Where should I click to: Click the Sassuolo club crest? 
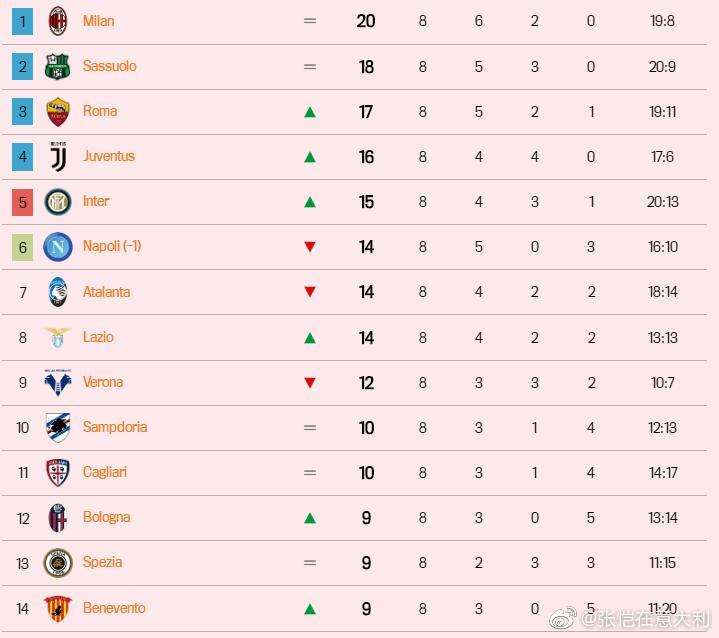pyautogui.click(x=58, y=66)
